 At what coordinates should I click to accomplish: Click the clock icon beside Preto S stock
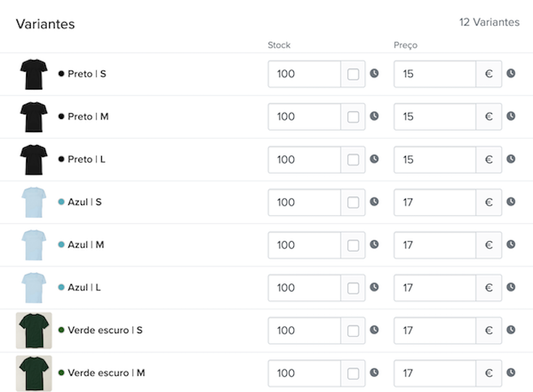[374, 73]
